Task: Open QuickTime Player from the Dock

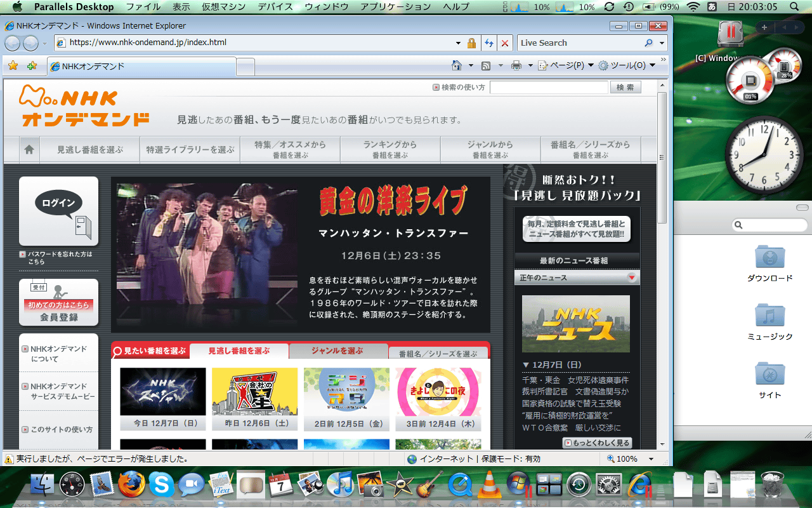Action: (x=459, y=485)
